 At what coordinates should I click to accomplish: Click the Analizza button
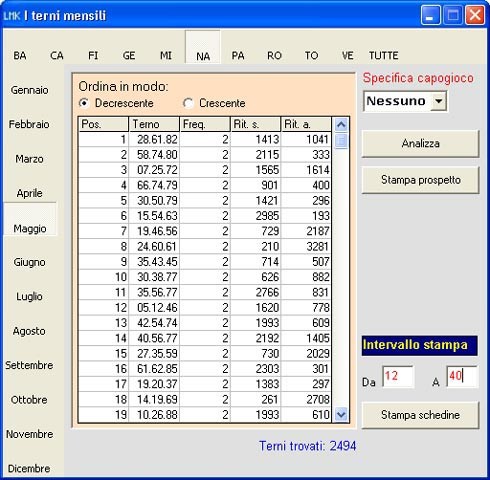coord(420,143)
